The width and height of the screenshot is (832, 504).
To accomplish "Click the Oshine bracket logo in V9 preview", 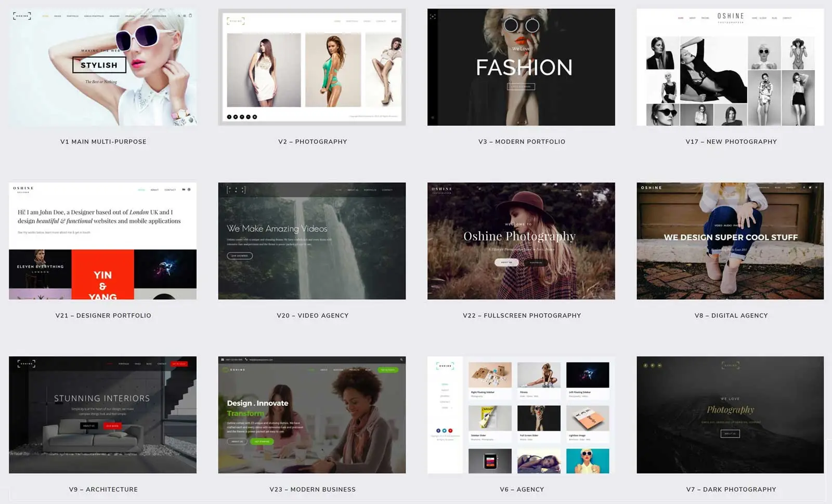I will (27, 364).
